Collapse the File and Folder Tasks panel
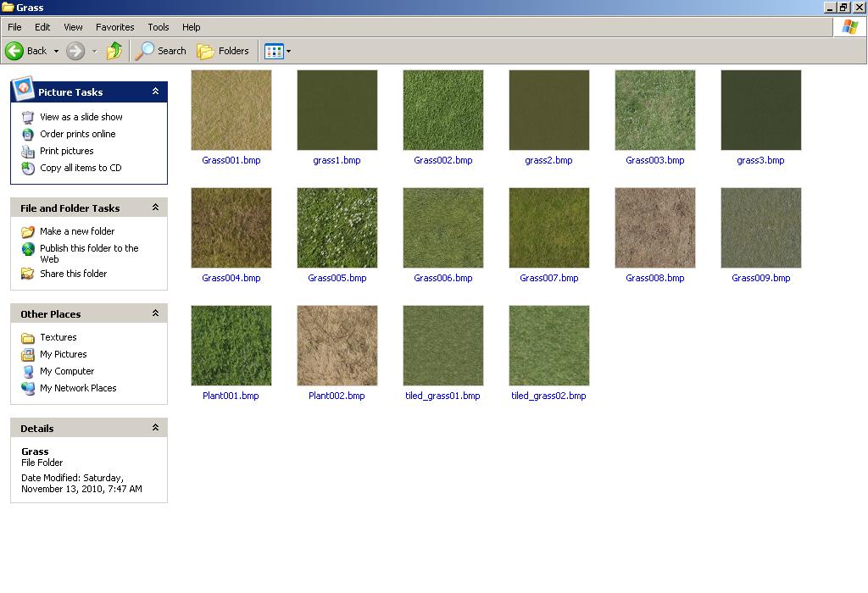The height and width of the screenshot is (593, 868). [156, 208]
